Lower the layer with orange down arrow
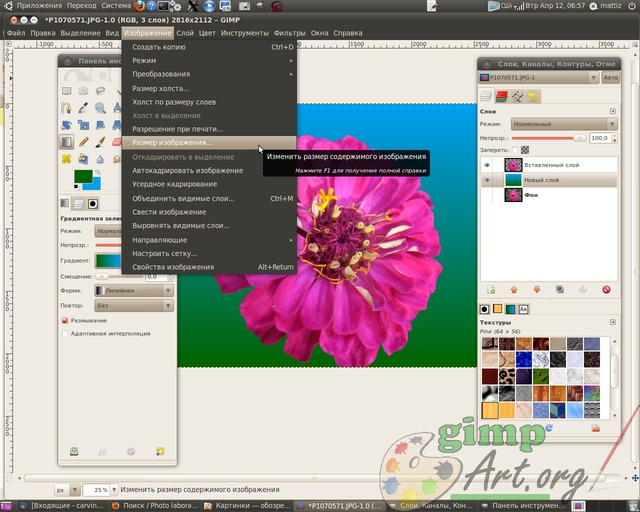 (537, 289)
